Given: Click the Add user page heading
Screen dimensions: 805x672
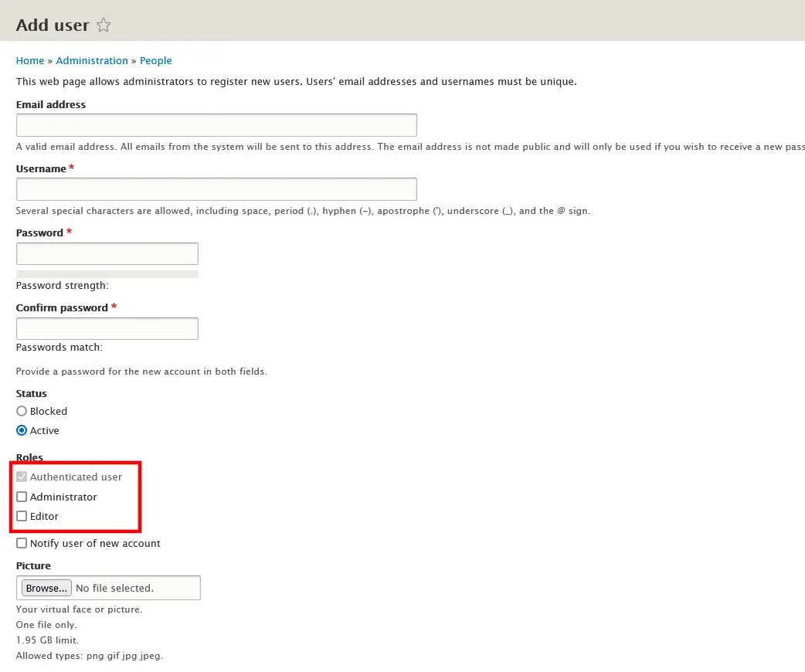Looking at the screenshot, I should (52, 25).
